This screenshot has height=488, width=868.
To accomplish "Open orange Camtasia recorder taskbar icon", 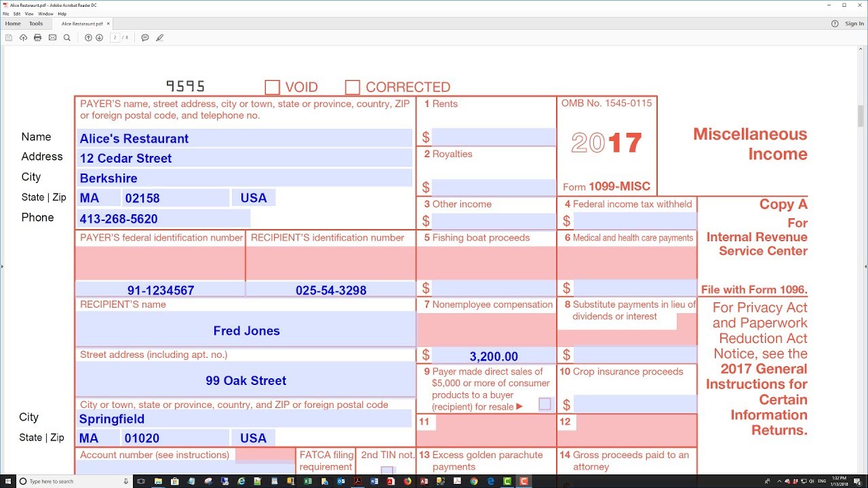I will click(x=524, y=481).
